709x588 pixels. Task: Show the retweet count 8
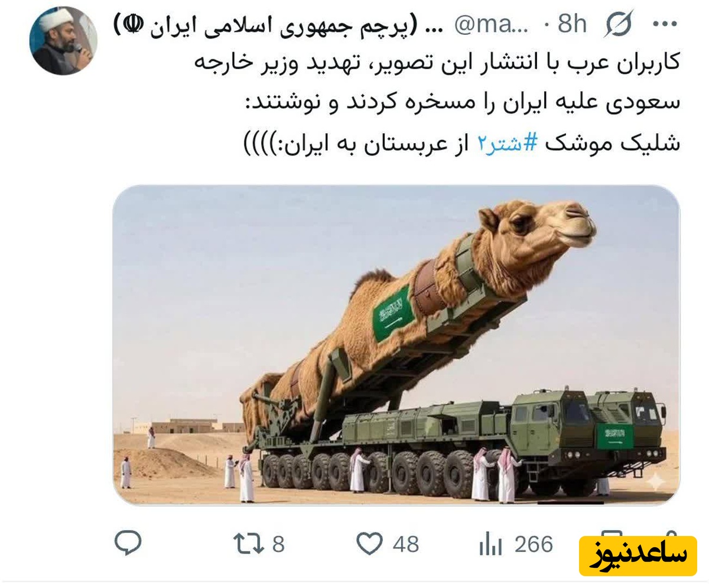(x=278, y=544)
